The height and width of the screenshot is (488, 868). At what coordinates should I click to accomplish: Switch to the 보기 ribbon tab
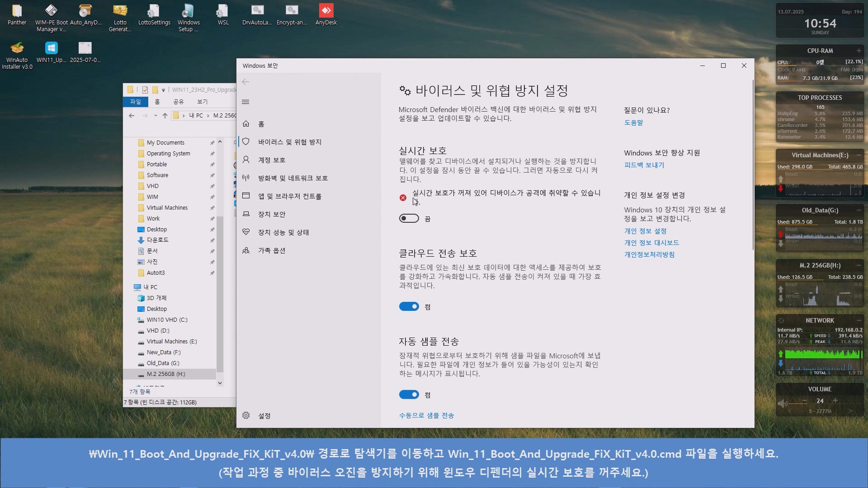(202, 102)
